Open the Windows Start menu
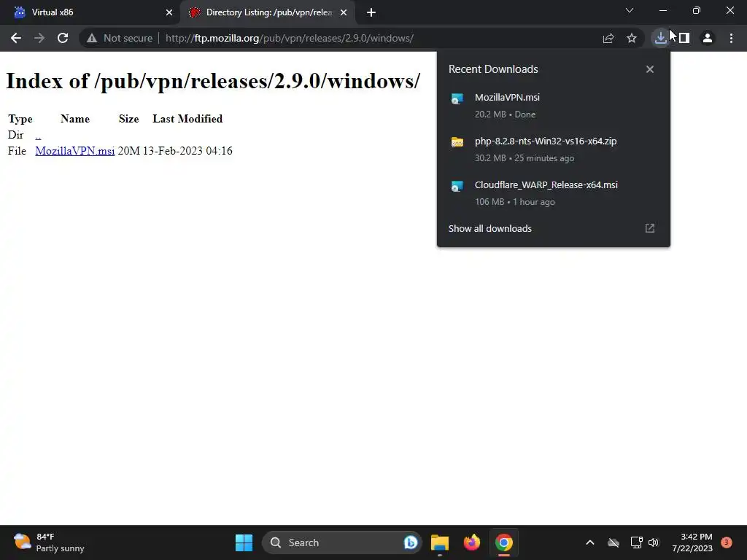The height and width of the screenshot is (560, 747). (244, 542)
